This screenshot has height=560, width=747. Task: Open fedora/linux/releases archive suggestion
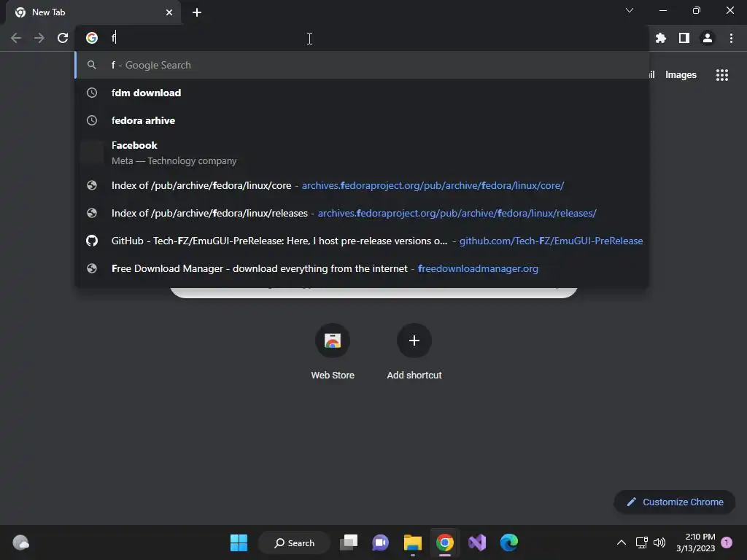tap(362, 214)
